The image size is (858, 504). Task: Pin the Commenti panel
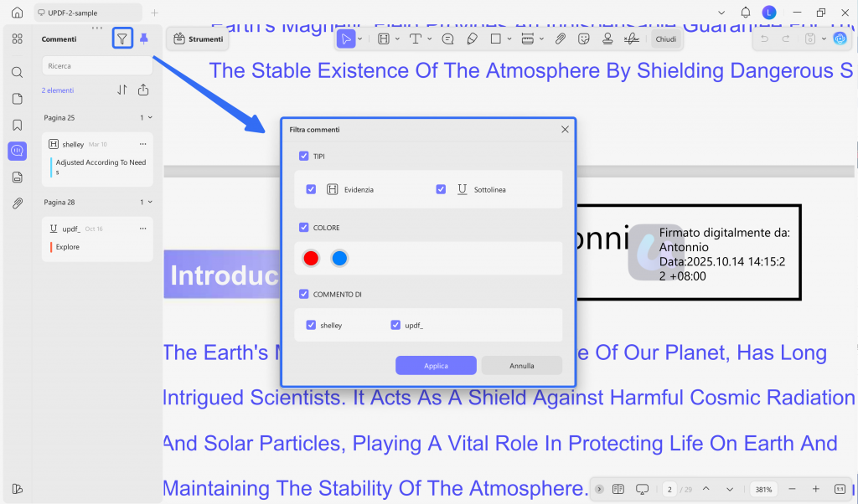[x=144, y=39]
